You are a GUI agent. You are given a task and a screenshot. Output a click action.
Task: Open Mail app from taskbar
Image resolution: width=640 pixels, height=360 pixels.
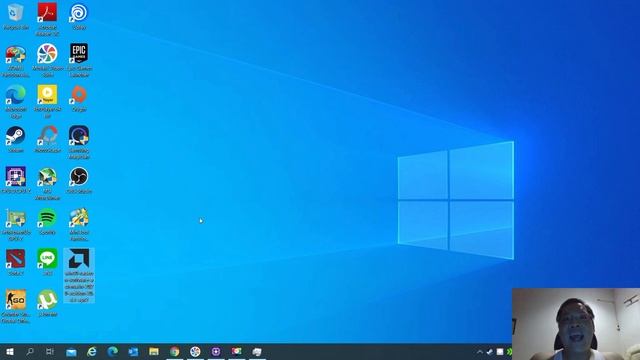tap(71, 351)
